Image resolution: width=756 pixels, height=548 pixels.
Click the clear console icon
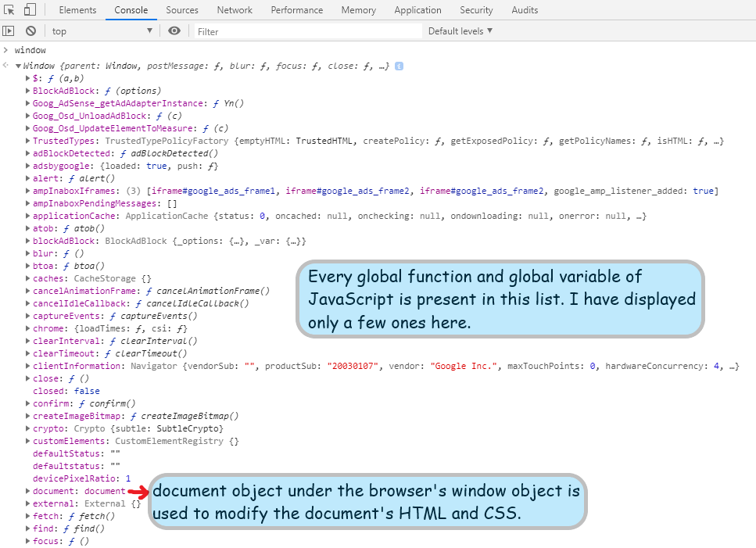31,30
